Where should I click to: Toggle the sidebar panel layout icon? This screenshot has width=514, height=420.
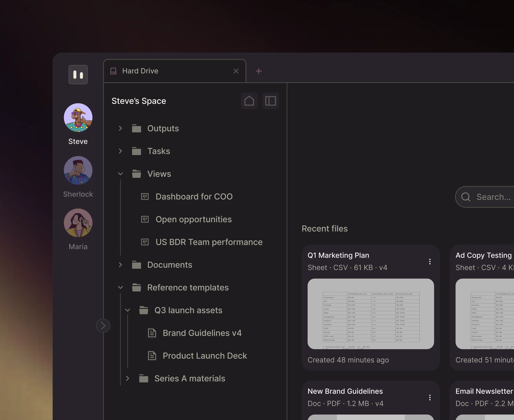point(270,101)
